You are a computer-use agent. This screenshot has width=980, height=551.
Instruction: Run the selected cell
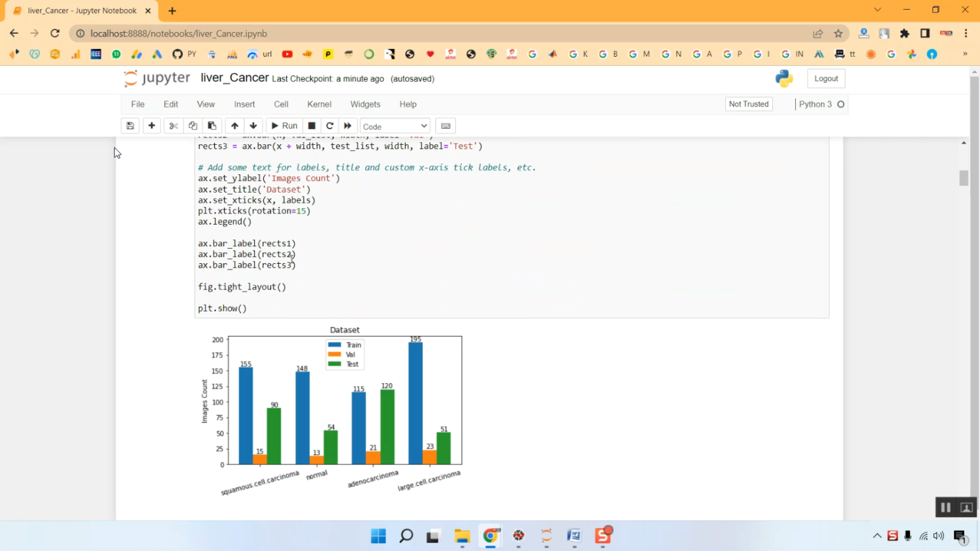click(x=284, y=125)
